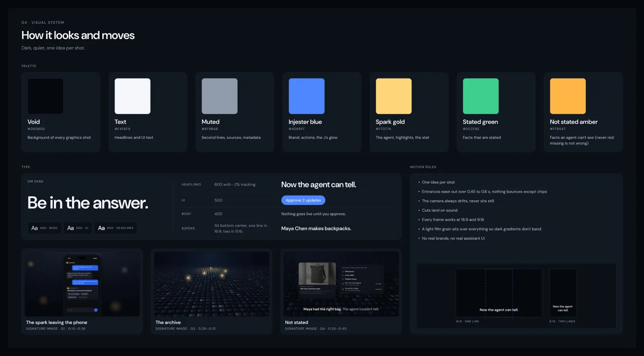Click the hex code #4D88FF
Image resolution: width=644 pixels, height=356 pixels.
[x=297, y=129]
